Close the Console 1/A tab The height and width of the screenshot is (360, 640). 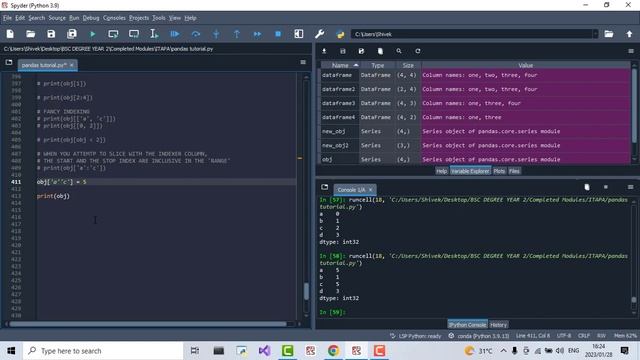[x=371, y=190]
